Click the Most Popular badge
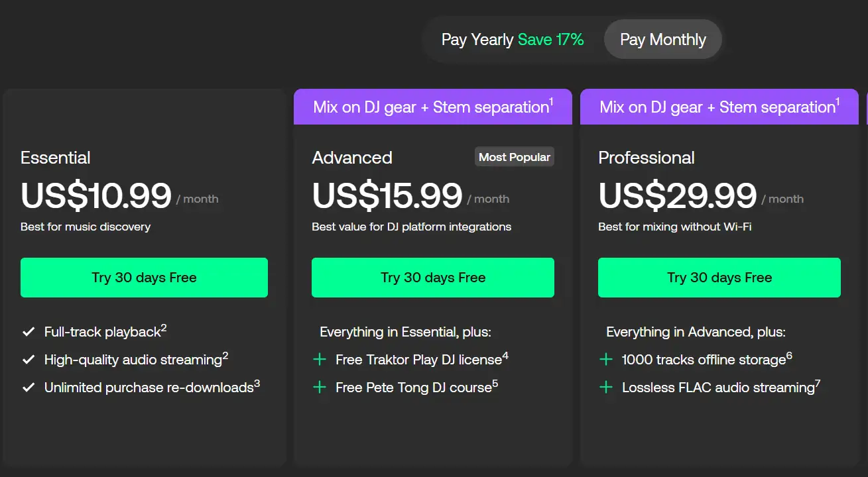 515,157
